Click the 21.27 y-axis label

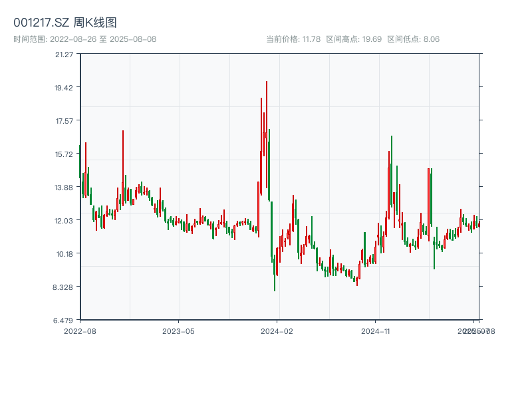pos(65,56)
